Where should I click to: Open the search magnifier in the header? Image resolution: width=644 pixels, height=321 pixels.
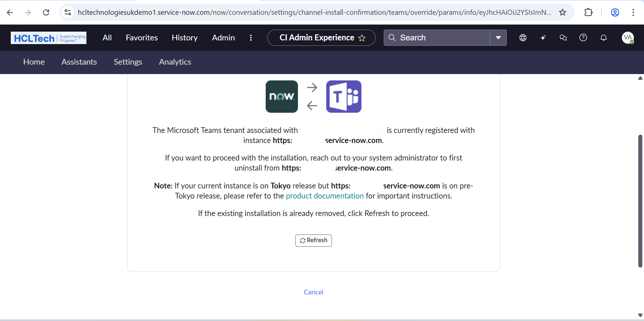click(x=392, y=38)
